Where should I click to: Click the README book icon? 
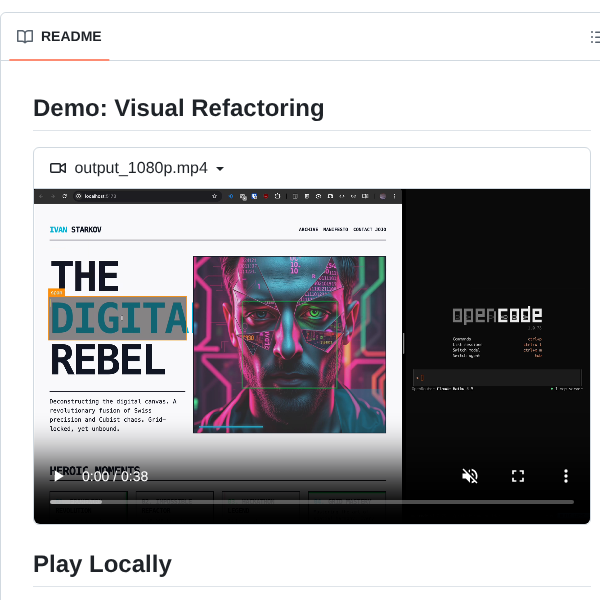click(25, 37)
